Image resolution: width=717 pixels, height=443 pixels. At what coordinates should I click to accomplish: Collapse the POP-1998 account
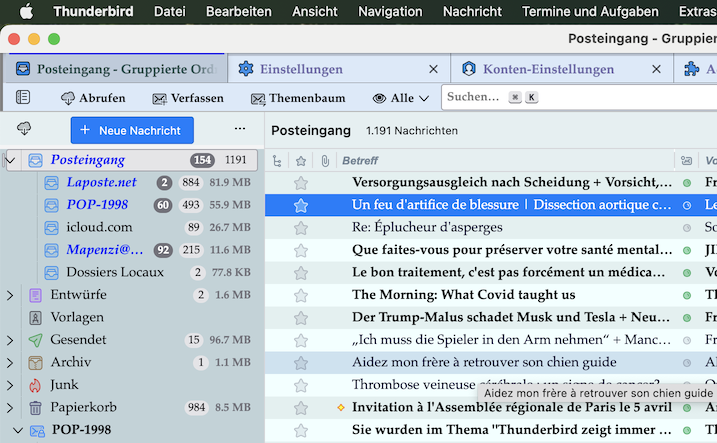(x=18, y=430)
